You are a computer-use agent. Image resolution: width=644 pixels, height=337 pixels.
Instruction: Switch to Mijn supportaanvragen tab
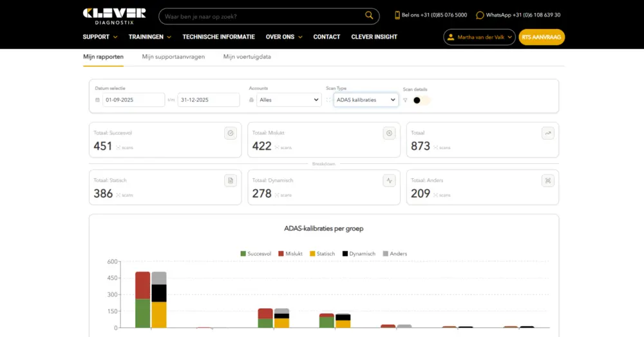click(x=173, y=57)
